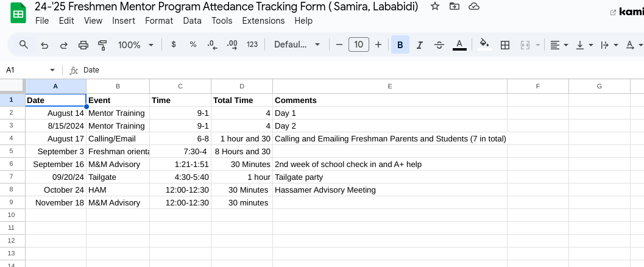The image size is (644, 267).
Task: Open the horizontal align dropdown
Action: coord(559,44)
